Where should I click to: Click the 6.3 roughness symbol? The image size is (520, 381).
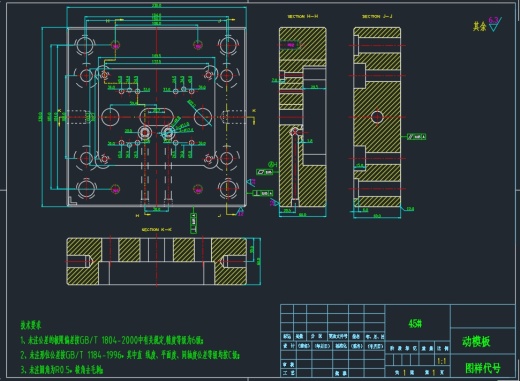point(495,24)
